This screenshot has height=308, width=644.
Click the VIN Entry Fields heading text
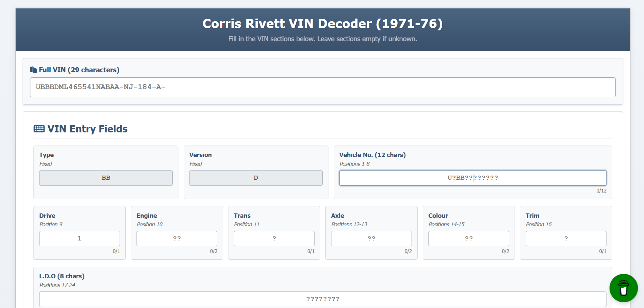click(x=88, y=129)
